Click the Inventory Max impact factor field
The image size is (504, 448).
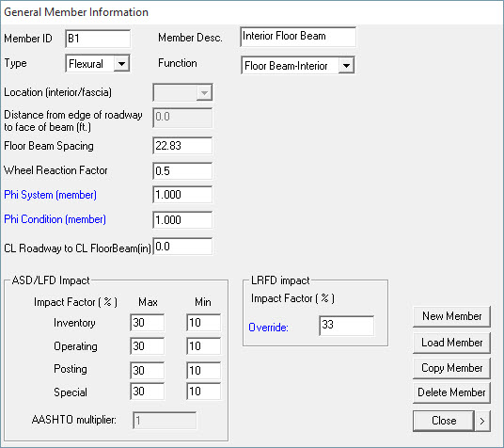point(148,323)
